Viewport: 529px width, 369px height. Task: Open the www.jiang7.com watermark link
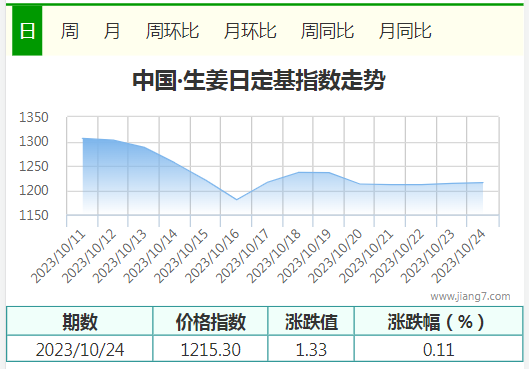click(x=470, y=296)
